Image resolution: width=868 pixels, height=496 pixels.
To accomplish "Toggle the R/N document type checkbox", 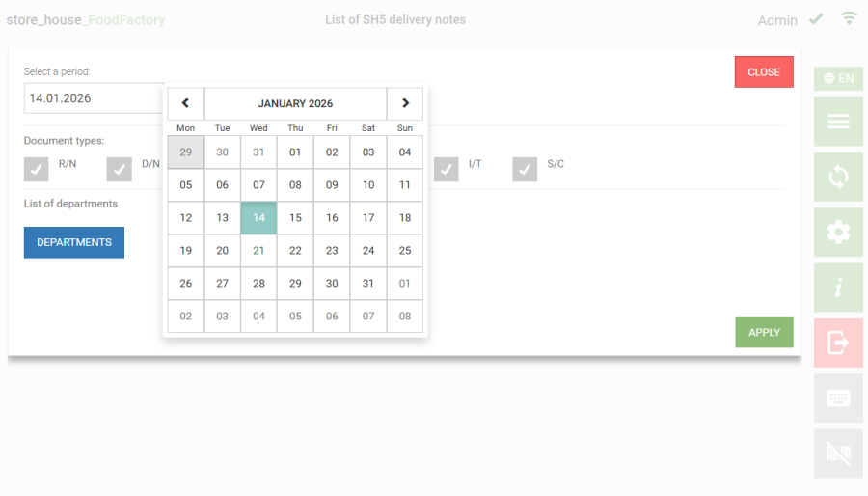I will point(37,169).
